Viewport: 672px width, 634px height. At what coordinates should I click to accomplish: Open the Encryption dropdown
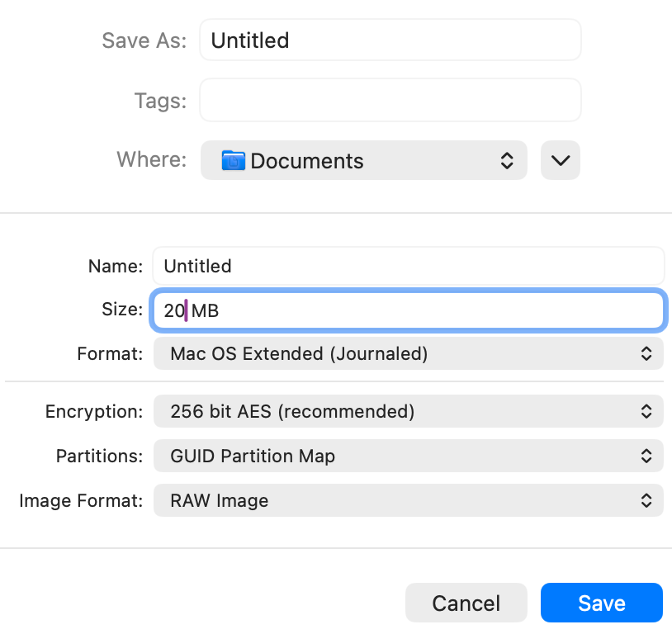click(408, 411)
